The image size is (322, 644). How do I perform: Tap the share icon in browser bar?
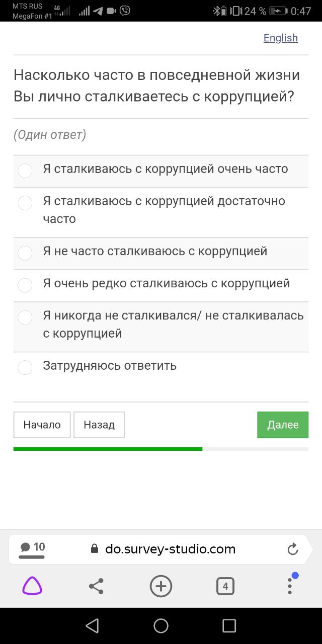point(96,586)
